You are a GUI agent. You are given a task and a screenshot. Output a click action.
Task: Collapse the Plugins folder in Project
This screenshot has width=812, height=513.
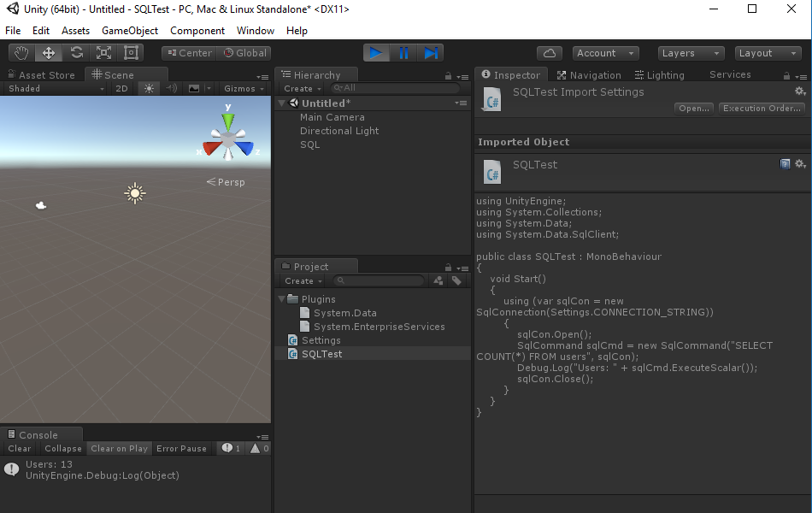pyautogui.click(x=282, y=298)
